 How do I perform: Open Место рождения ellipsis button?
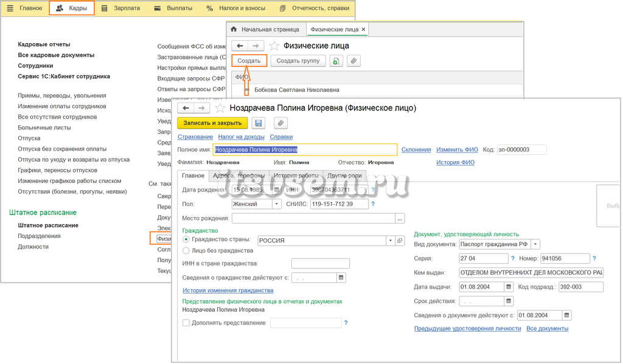tap(400, 218)
